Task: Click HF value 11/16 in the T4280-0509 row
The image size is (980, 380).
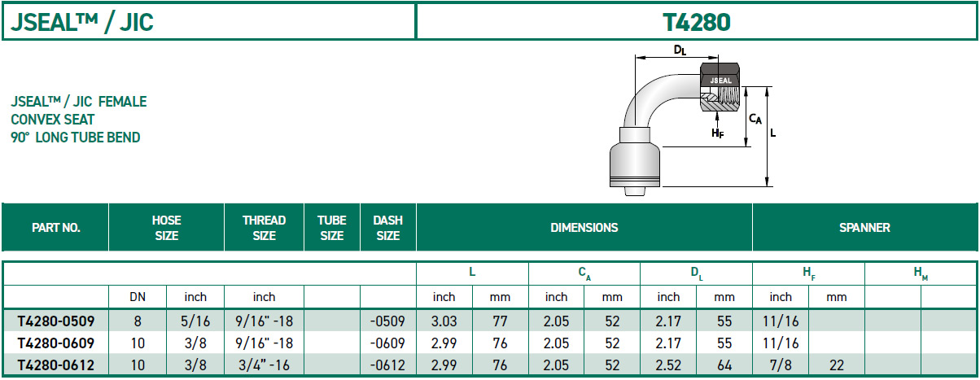Action: [x=781, y=321]
